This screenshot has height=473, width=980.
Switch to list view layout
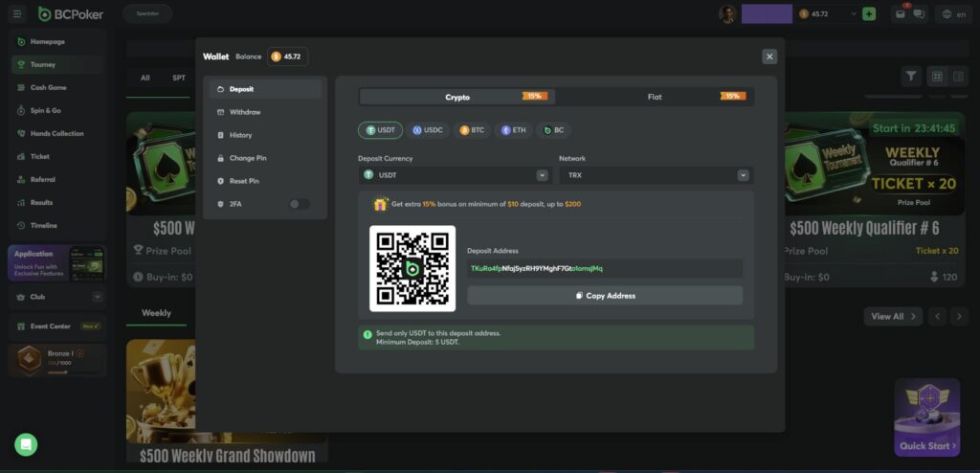[958, 77]
